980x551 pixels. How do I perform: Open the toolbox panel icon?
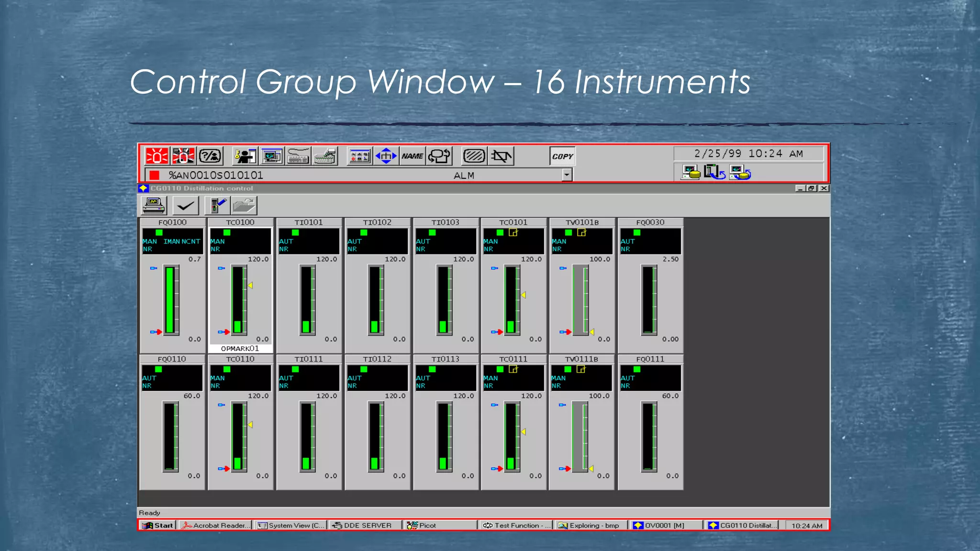pyautogui.click(x=360, y=156)
